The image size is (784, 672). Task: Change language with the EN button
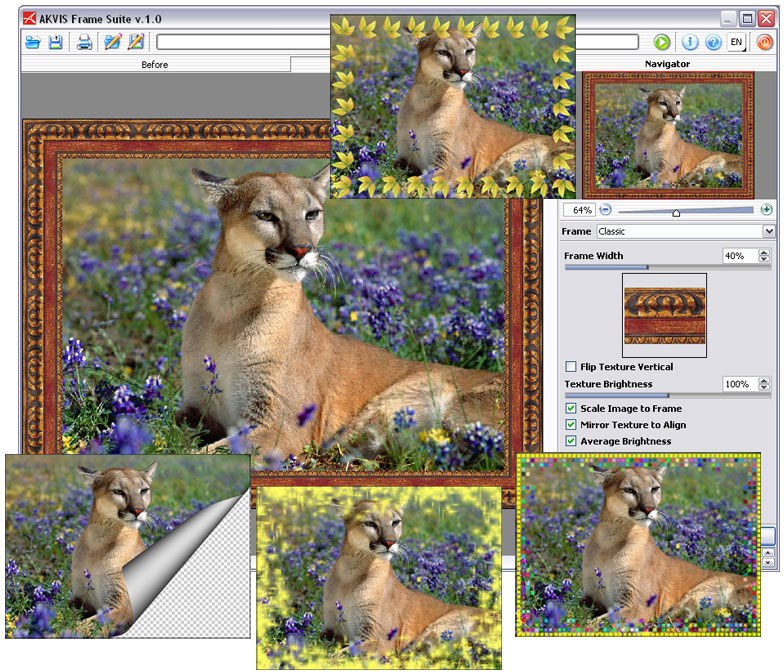736,42
